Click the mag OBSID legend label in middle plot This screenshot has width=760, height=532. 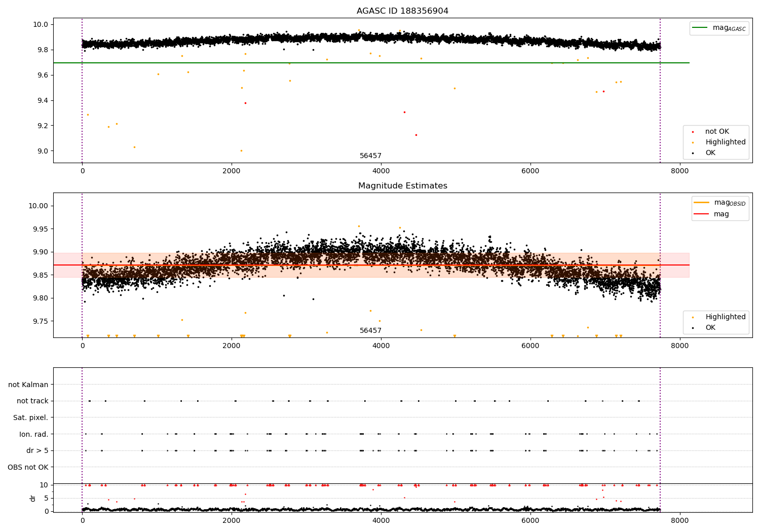point(730,203)
